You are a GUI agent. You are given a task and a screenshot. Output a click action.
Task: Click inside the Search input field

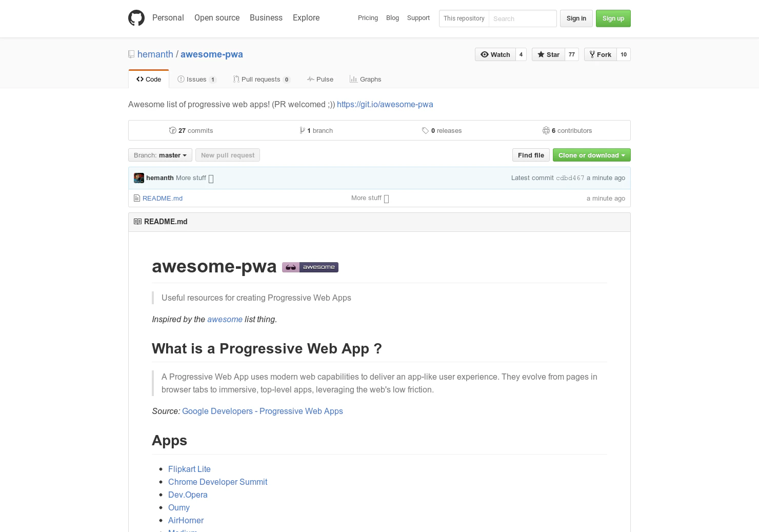520,18
